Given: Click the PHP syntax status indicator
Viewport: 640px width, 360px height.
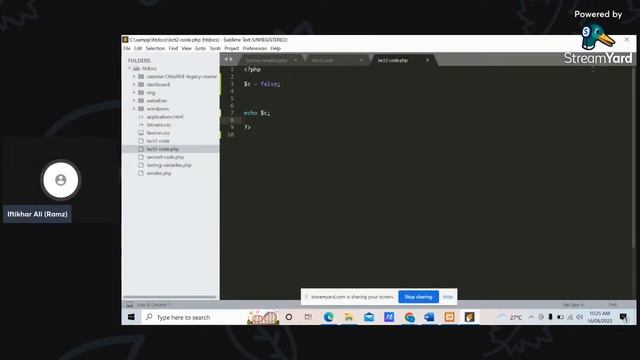Looking at the screenshot, I should pyautogui.click(x=613, y=305).
